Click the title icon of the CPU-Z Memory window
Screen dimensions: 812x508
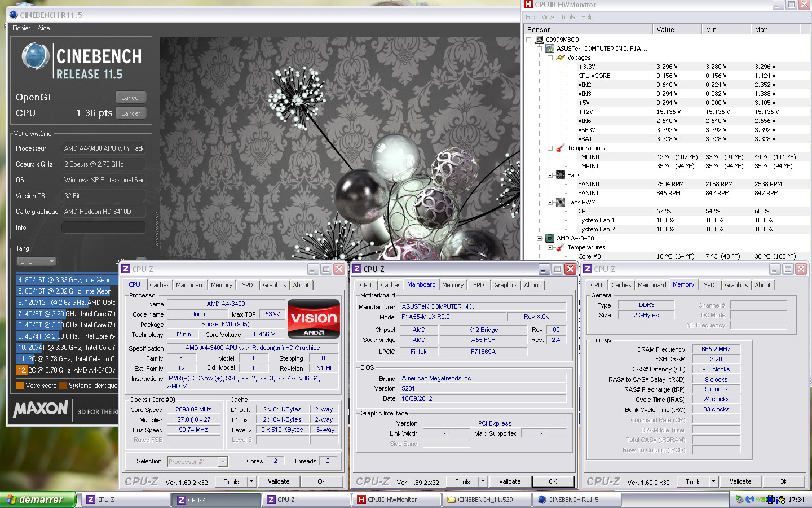[x=588, y=269]
